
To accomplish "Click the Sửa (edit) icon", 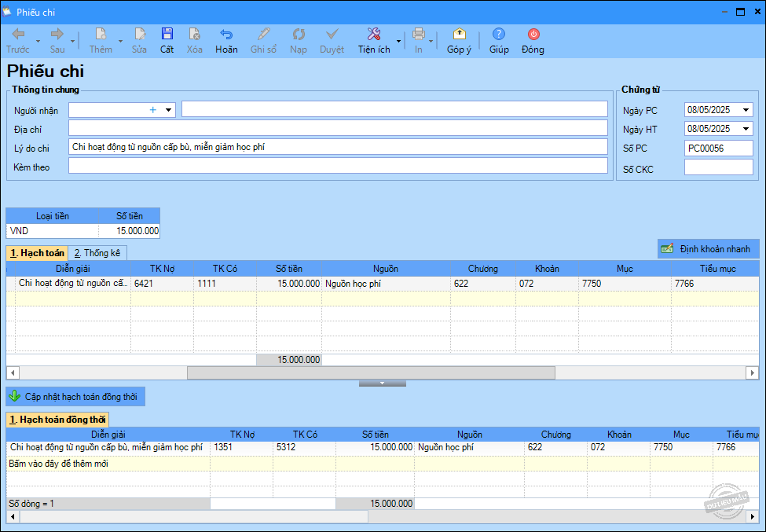I will 139,35.
